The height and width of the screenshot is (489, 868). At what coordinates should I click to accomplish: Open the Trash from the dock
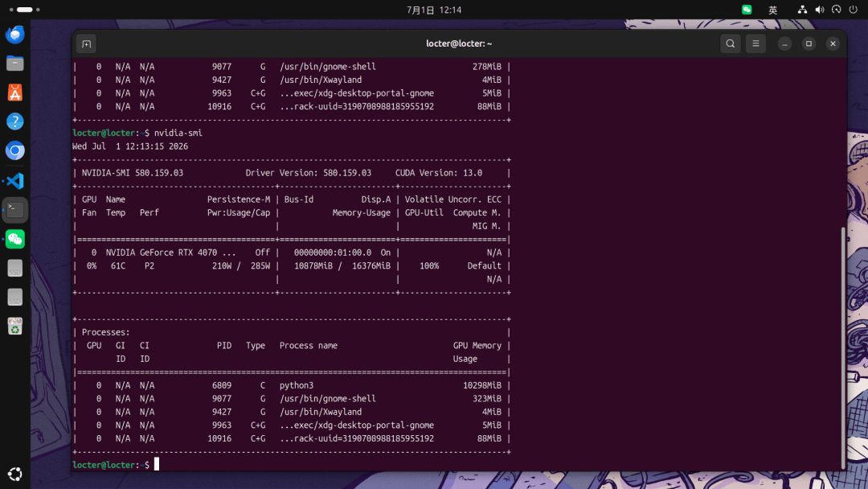(15, 327)
